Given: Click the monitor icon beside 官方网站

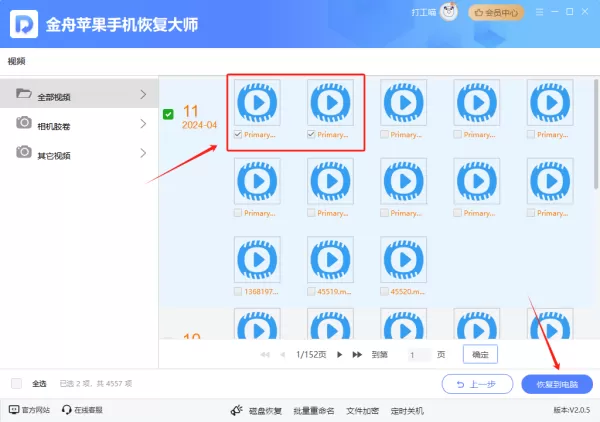Looking at the screenshot, I should 14,410.
